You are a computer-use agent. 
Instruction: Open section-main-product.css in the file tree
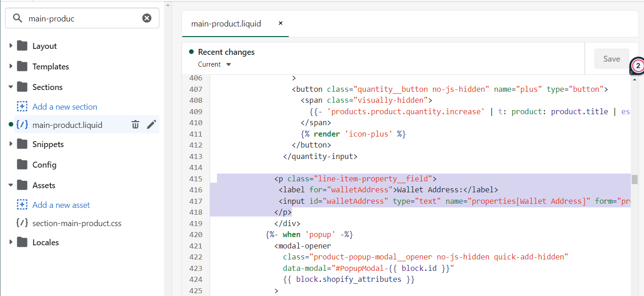pos(77,223)
